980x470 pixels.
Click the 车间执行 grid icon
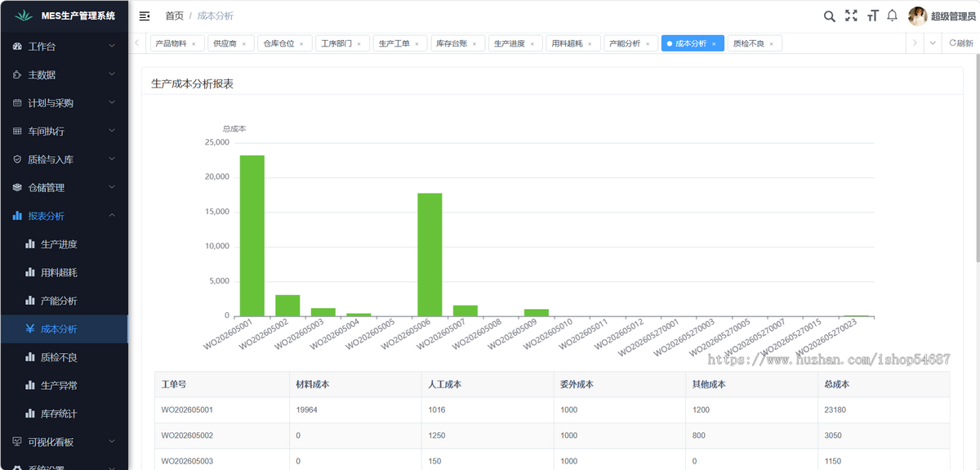tap(18, 131)
